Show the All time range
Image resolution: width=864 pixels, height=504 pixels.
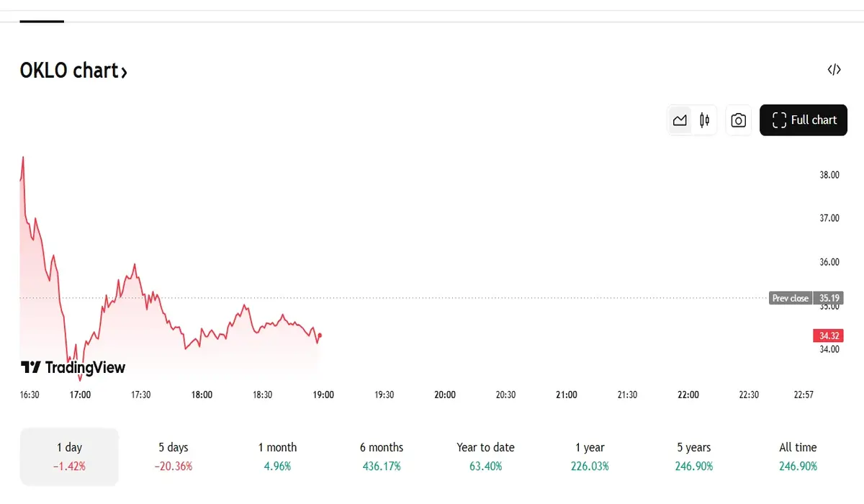pos(798,456)
